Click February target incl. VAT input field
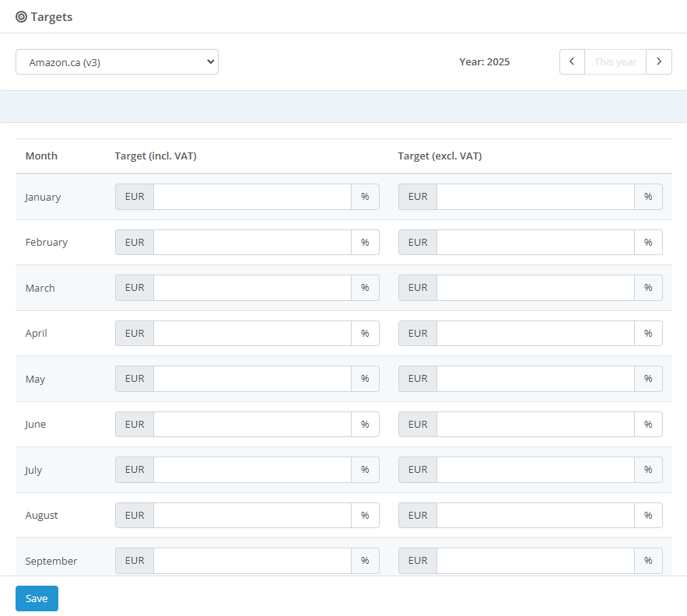The width and height of the screenshot is (687, 616). point(252,242)
